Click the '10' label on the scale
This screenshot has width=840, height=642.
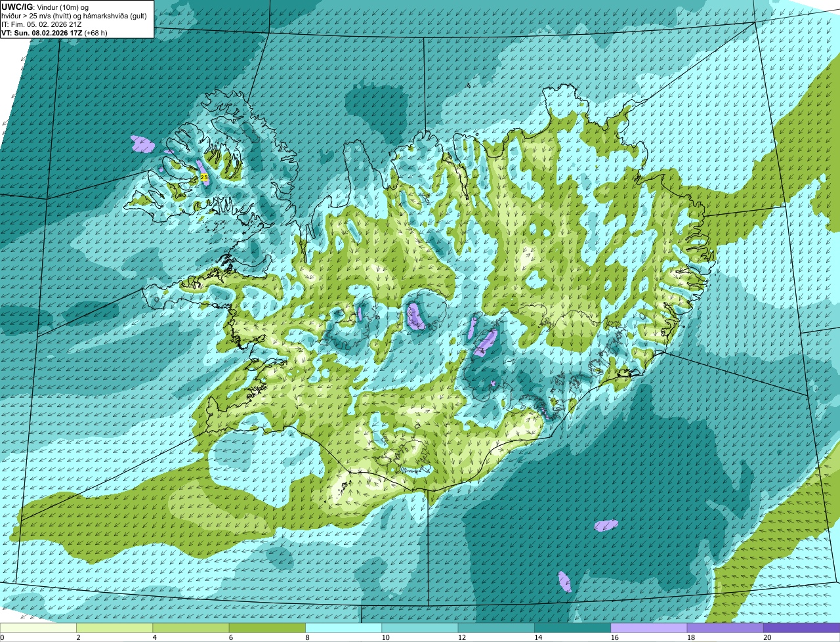click(x=385, y=637)
